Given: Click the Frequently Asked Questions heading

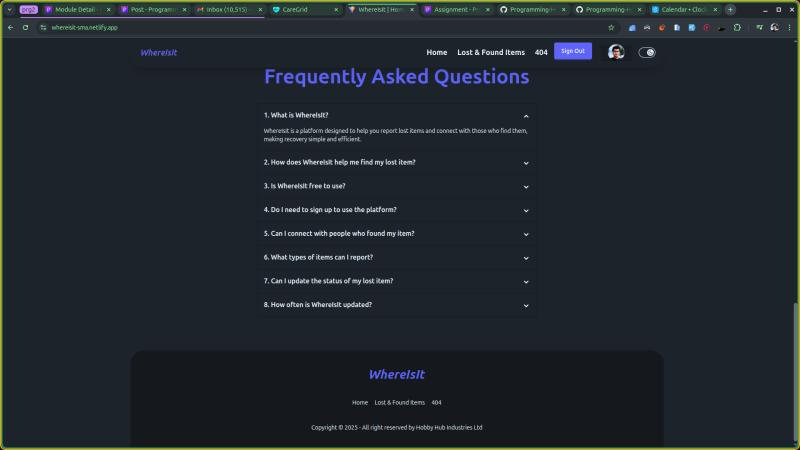Looking at the screenshot, I should 396,77.
